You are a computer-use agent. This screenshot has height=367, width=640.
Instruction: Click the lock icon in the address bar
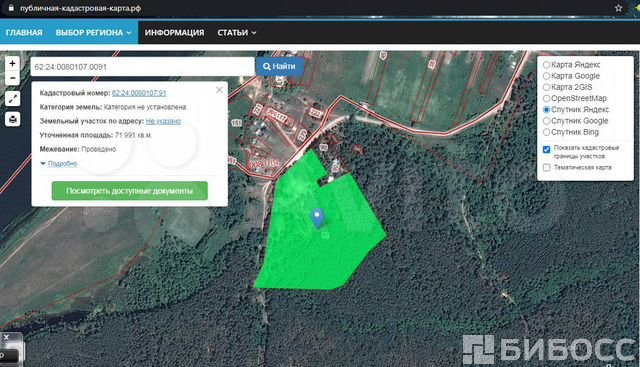coord(11,8)
